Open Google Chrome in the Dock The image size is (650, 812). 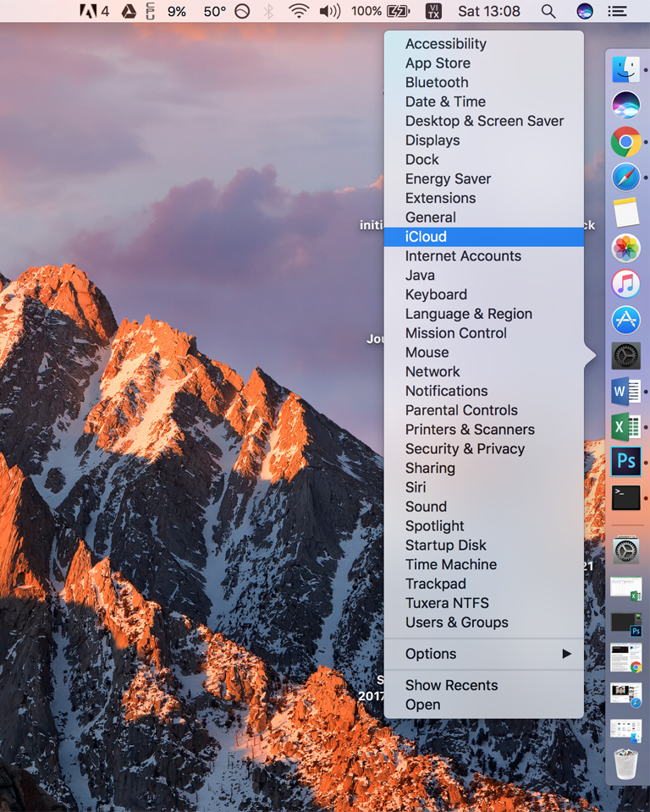point(625,141)
